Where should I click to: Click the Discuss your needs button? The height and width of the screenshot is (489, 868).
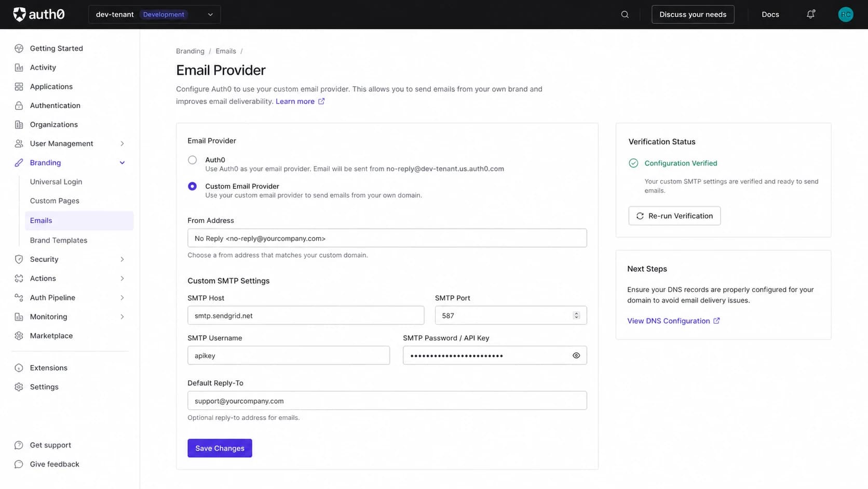[x=693, y=15]
